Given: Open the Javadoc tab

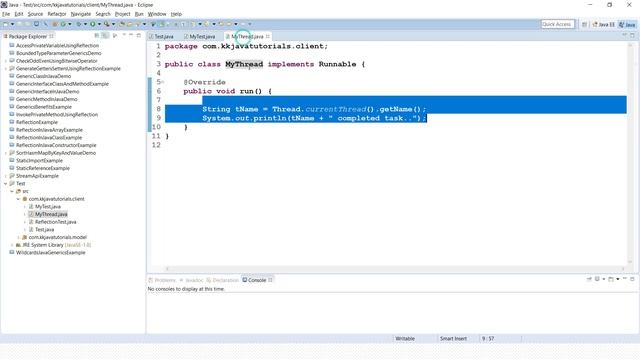Looking at the screenshot, I should (x=191, y=280).
